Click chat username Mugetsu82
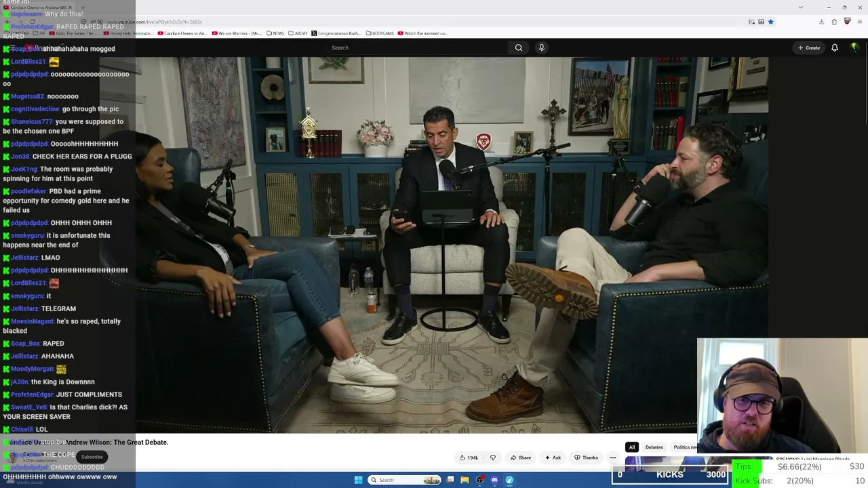This screenshot has height=488, width=868. (28, 96)
